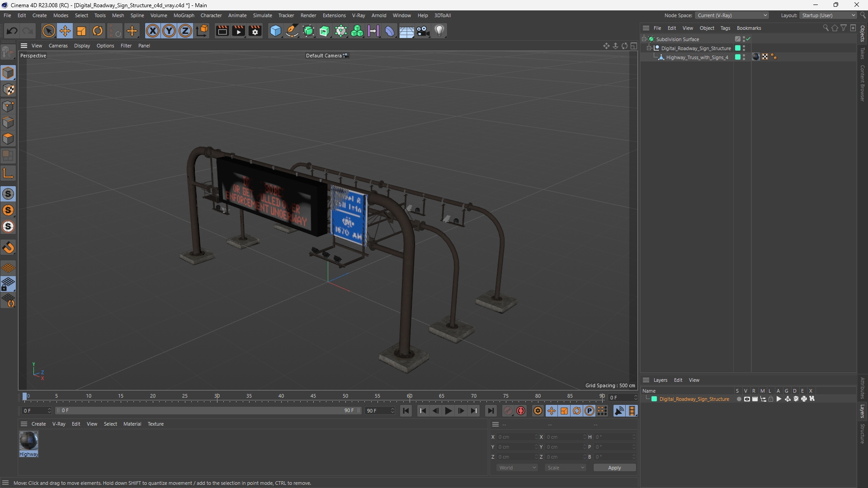Collapse the Digital_Roadway_Sign_Structure tree node
The image size is (868, 488).
(650, 48)
